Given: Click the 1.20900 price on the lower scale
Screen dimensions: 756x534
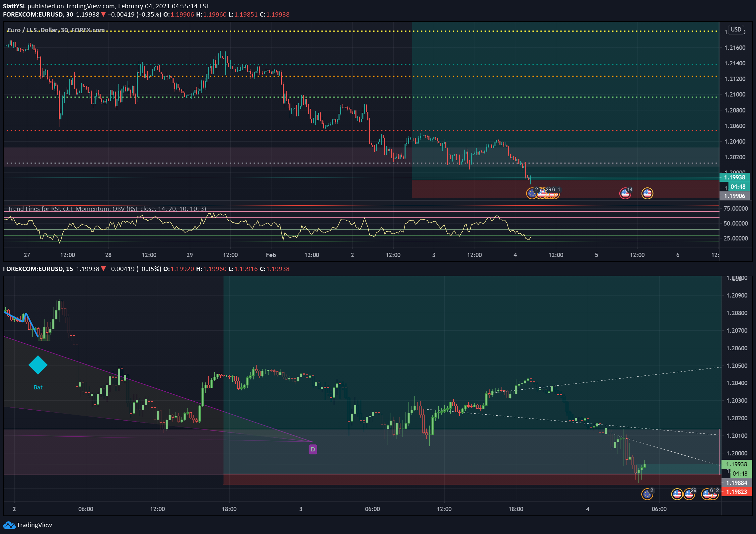Looking at the screenshot, I should [737, 296].
